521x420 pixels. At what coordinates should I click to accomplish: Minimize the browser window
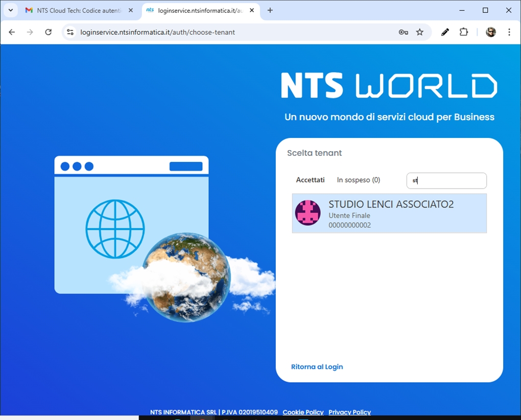click(x=462, y=10)
